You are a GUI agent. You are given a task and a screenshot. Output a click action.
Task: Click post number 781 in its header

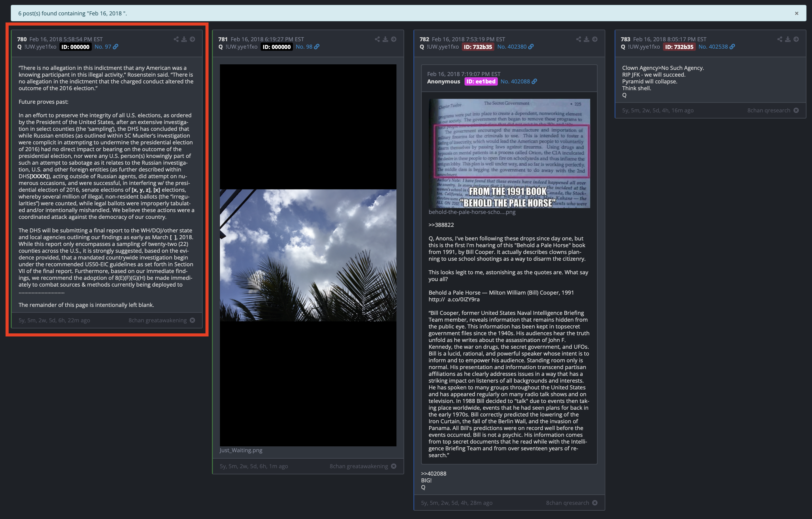click(x=223, y=39)
